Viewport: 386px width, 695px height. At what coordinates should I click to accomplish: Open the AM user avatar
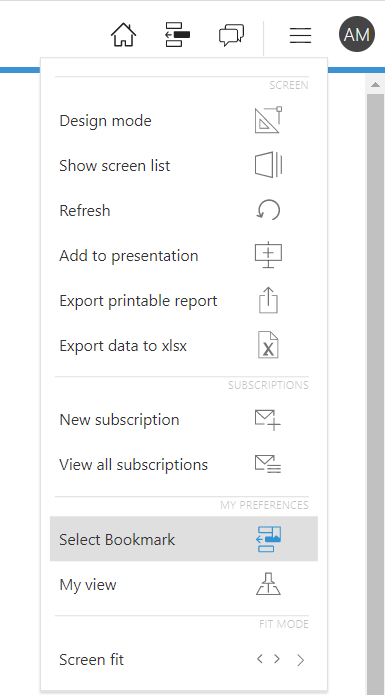click(x=357, y=34)
